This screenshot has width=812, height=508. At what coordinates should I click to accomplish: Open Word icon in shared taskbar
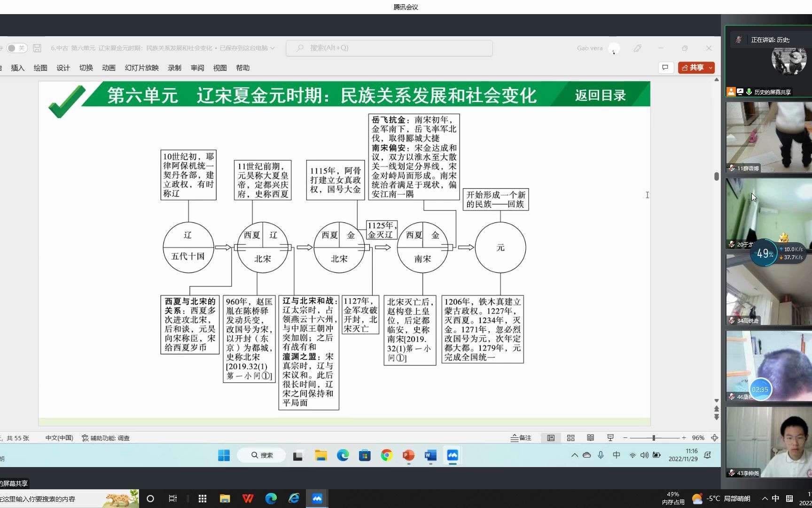pyautogui.click(x=430, y=455)
